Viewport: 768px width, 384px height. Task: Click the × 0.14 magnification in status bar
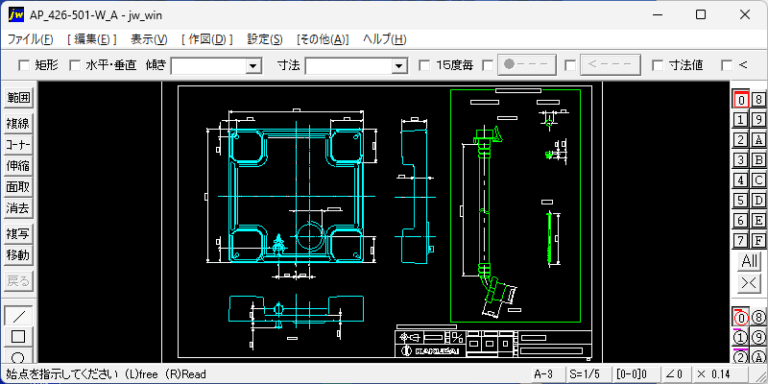click(x=713, y=375)
